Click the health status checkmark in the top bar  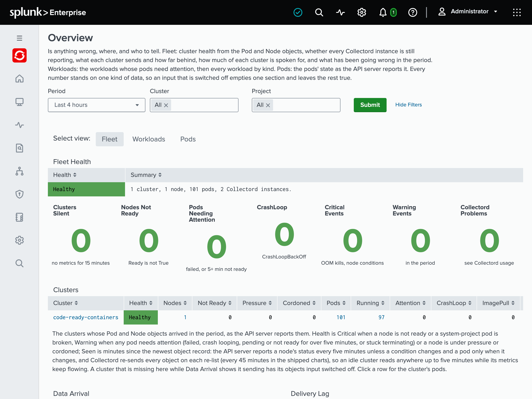tap(298, 12)
